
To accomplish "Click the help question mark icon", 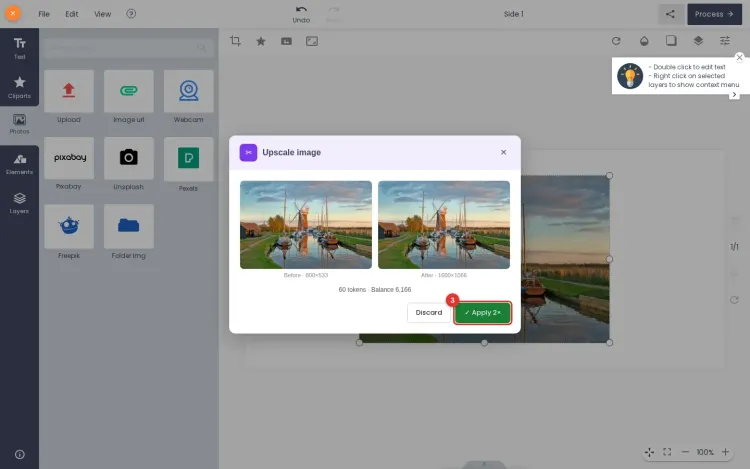I will [131, 13].
